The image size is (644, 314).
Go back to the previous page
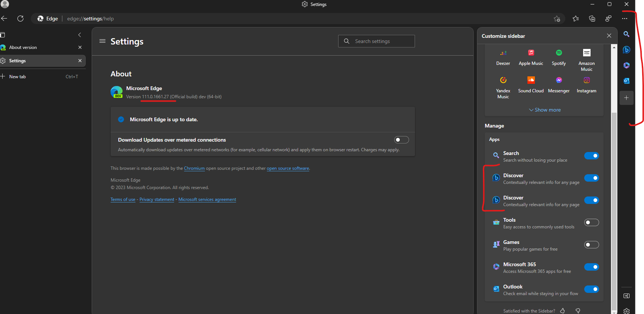(4, 19)
